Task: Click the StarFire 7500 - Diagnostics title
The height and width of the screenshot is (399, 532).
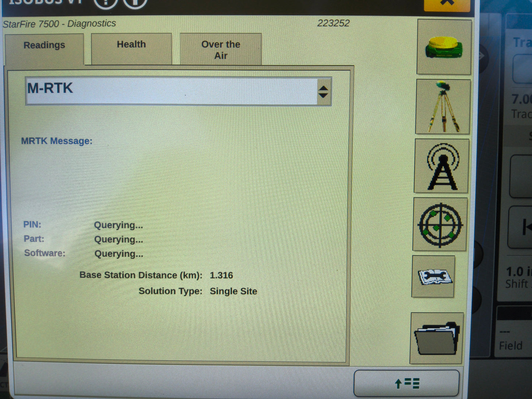Action: [59, 24]
